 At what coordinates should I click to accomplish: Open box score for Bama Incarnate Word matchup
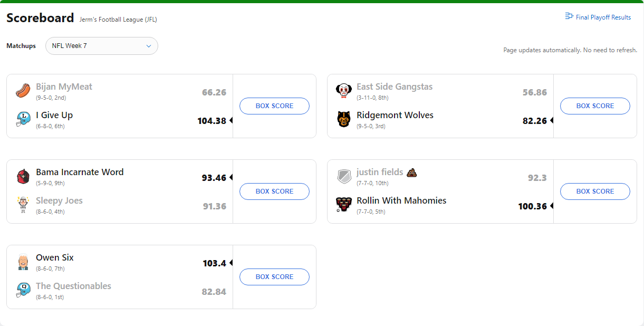tap(274, 191)
